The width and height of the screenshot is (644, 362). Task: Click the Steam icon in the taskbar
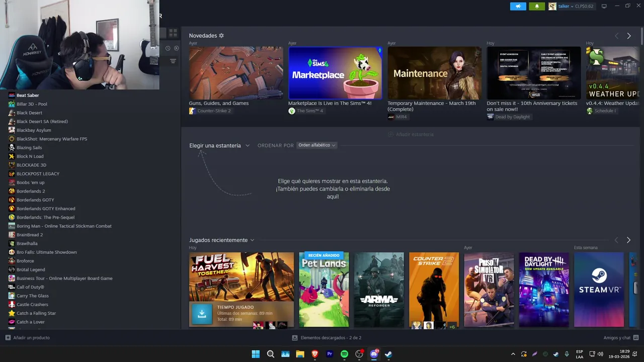(x=388, y=354)
